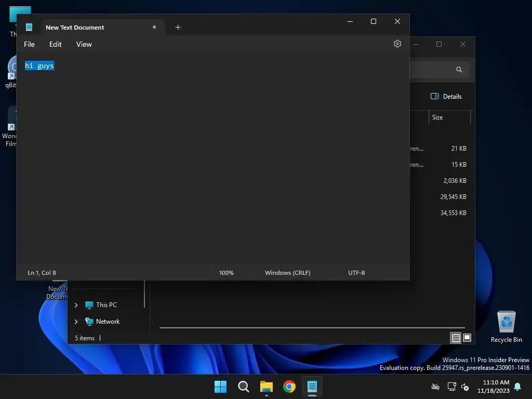Click the 15 KB size cell

pos(459,165)
